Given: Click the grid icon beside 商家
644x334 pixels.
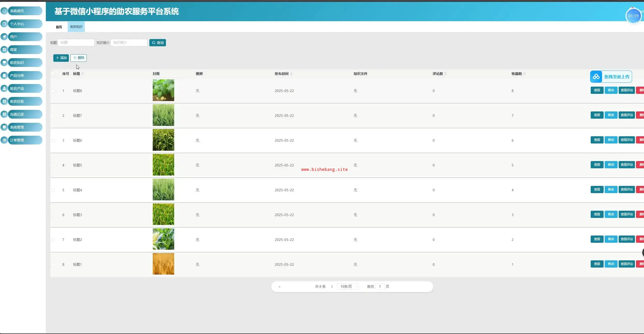Looking at the screenshot, I should pyautogui.click(x=4, y=49).
